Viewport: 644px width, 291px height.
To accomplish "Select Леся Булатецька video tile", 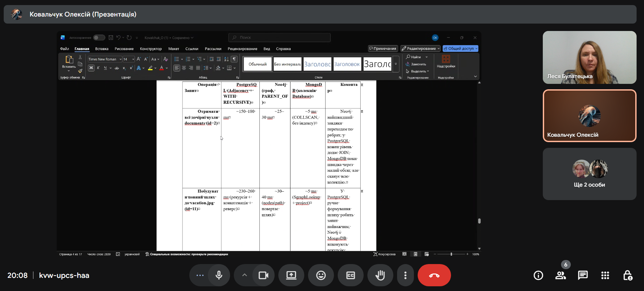I will tap(589, 57).
